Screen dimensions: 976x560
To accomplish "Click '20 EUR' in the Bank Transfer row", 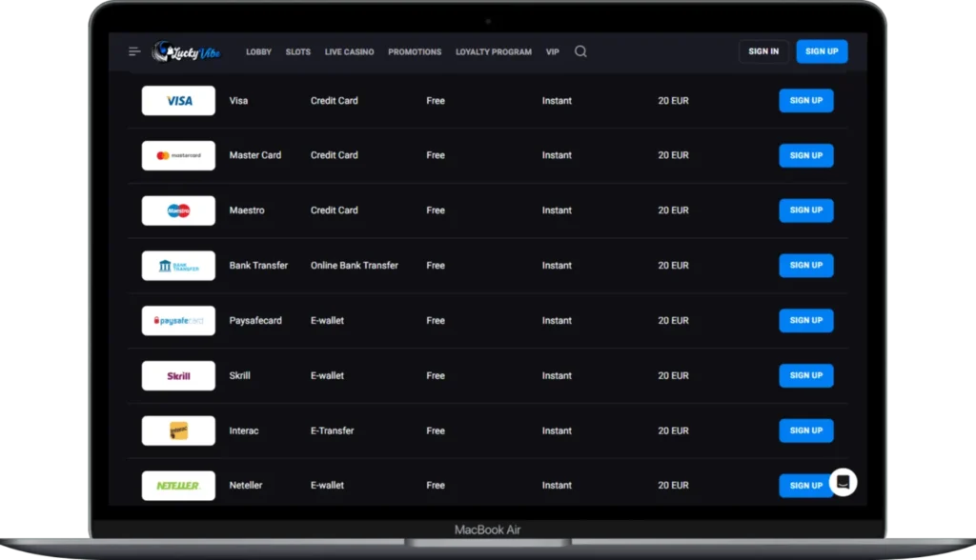I will (x=674, y=266).
